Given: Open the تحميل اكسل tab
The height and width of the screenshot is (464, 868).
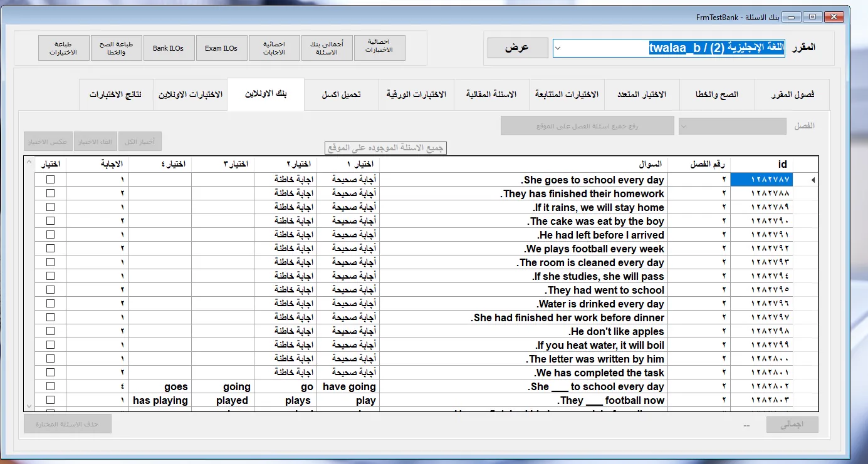Looking at the screenshot, I should pos(341,95).
